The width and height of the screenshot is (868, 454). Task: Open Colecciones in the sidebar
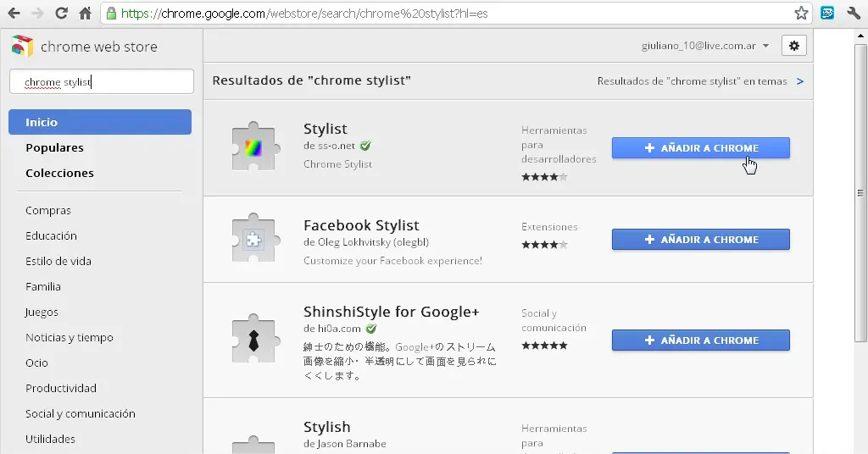pos(59,173)
